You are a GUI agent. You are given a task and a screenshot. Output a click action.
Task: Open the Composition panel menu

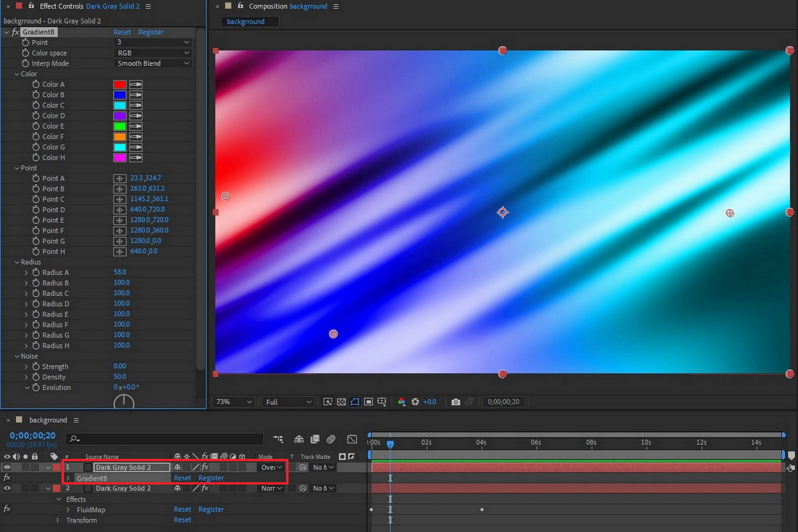click(336, 6)
